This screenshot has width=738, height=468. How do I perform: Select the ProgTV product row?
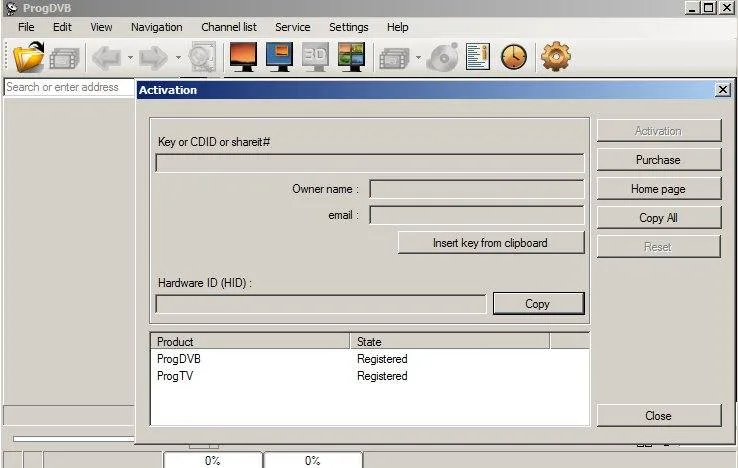point(370,376)
